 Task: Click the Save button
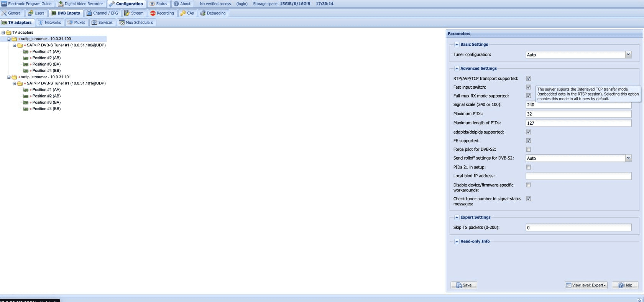pos(464,285)
